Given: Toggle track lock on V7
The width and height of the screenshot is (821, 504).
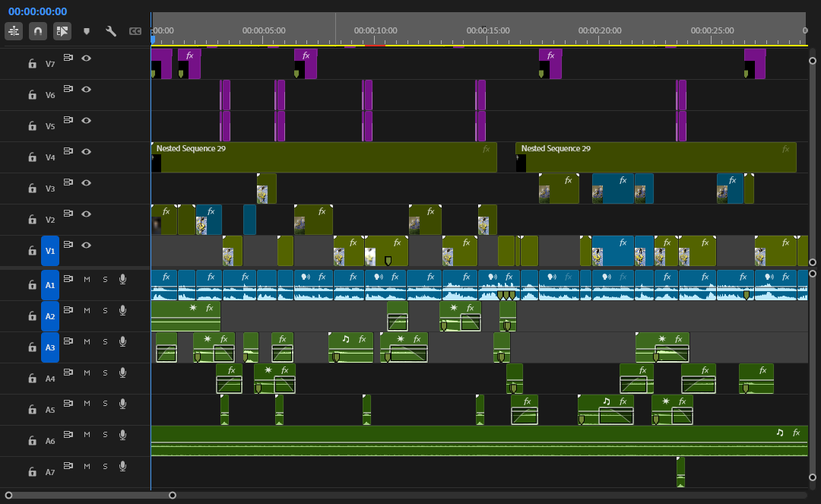Looking at the screenshot, I should tap(32, 63).
